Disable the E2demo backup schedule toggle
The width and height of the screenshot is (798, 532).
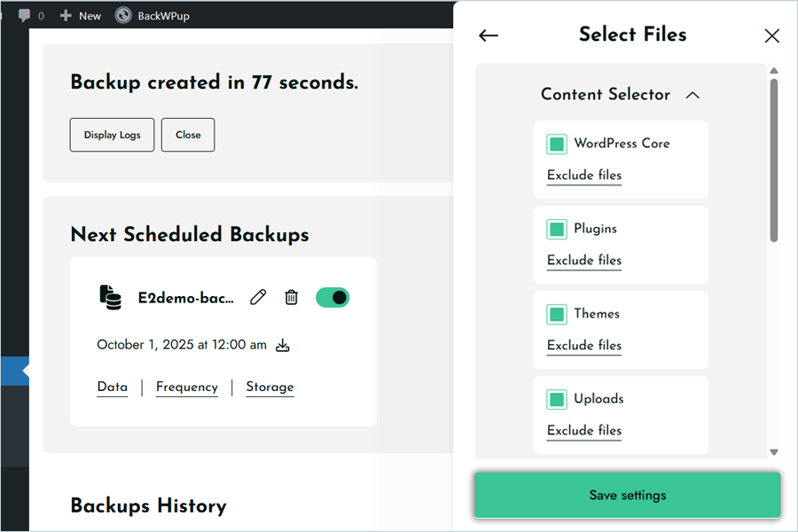click(x=332, y=298)
